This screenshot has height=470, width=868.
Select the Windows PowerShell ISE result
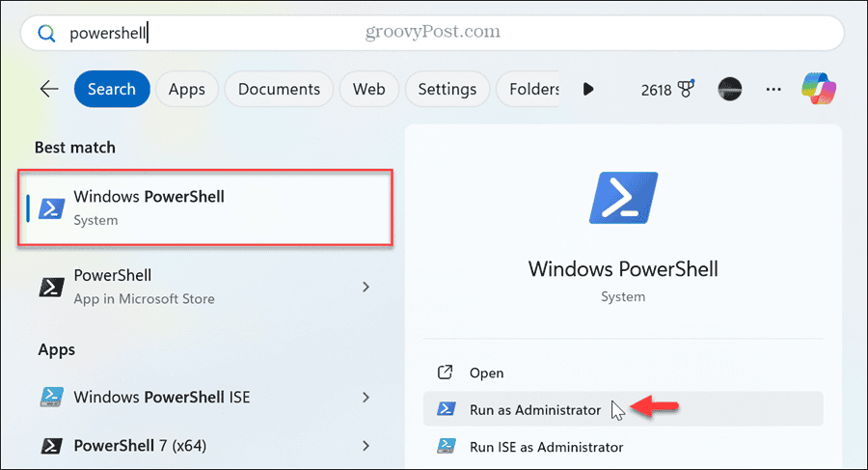pyautogui.click(x=205, y=397)
